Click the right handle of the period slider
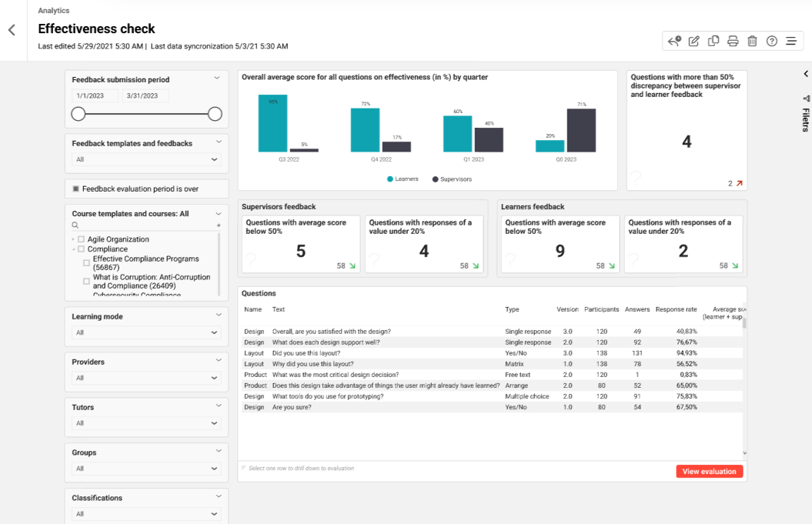This screenshot has height=524, width=812. tap(215, 114)
